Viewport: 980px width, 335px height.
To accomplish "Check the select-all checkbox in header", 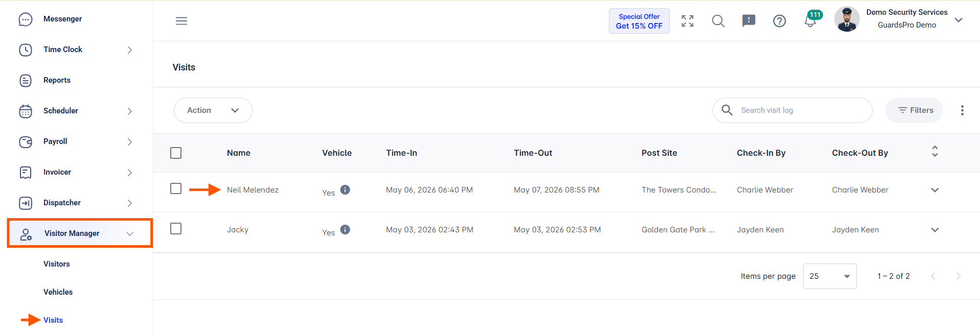I will 176,153.
